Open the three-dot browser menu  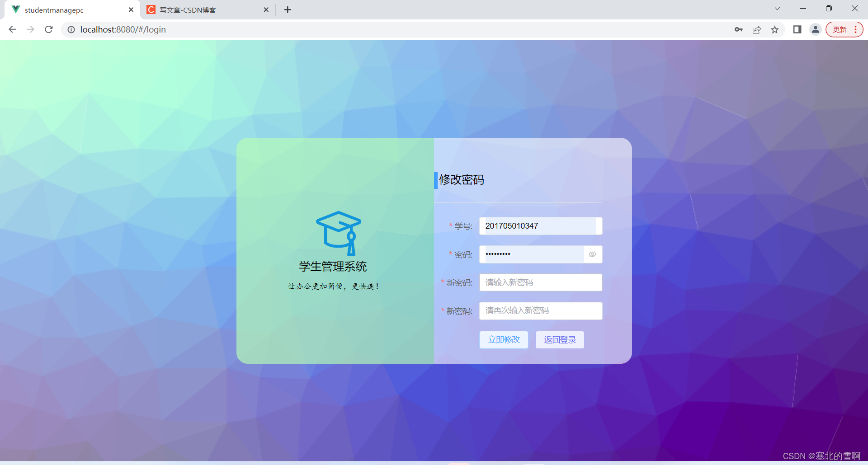click(x=857, y=29)
